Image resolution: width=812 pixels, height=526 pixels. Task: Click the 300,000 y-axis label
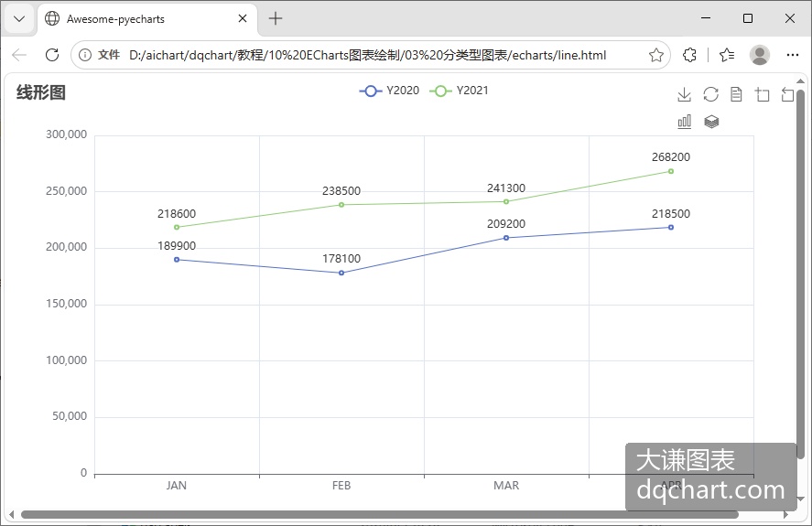tap(66, 134)
